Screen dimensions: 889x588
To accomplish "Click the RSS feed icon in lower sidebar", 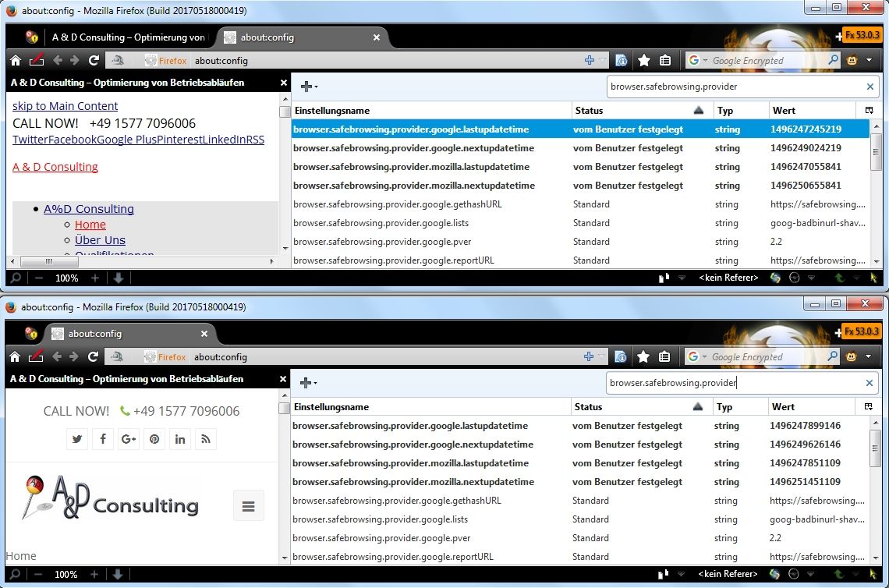I will 206,439.
